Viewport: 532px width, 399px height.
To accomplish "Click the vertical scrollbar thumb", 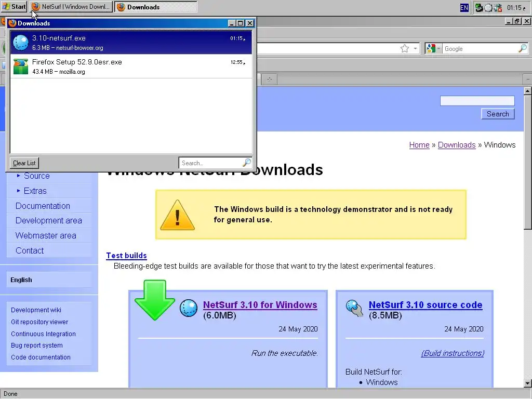I will (x=528, y=162).
